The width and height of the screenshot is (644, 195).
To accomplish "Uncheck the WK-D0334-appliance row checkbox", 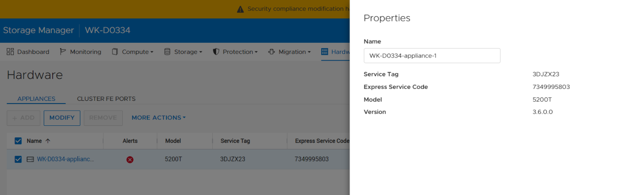I will pyautogui.click(x=18, y=159).
